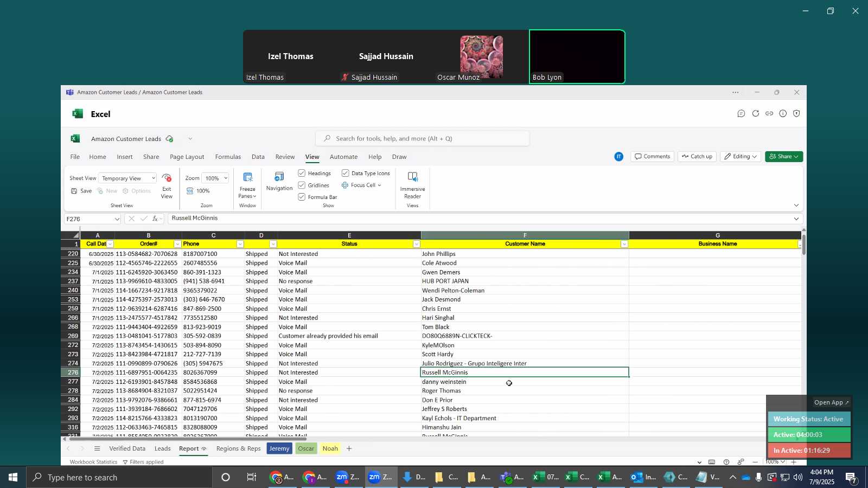Click the Workbook Statistics button
This screenshot has height=488, width=868.
[x=93, y=462]
